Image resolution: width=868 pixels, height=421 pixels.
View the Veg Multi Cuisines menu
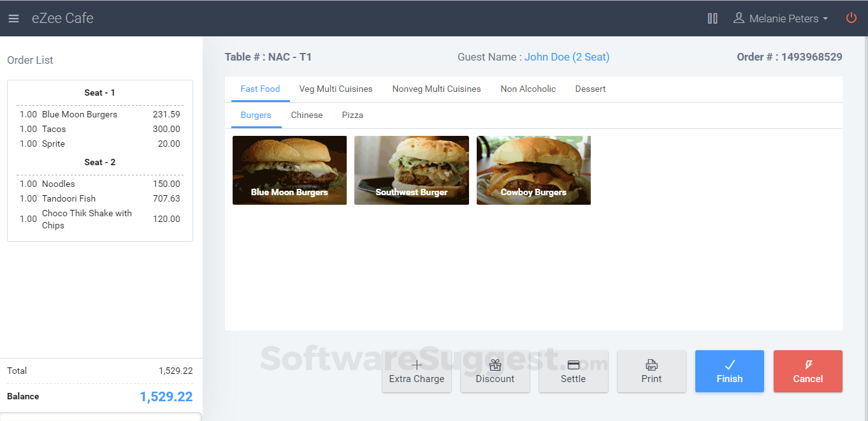click(336, 89)
